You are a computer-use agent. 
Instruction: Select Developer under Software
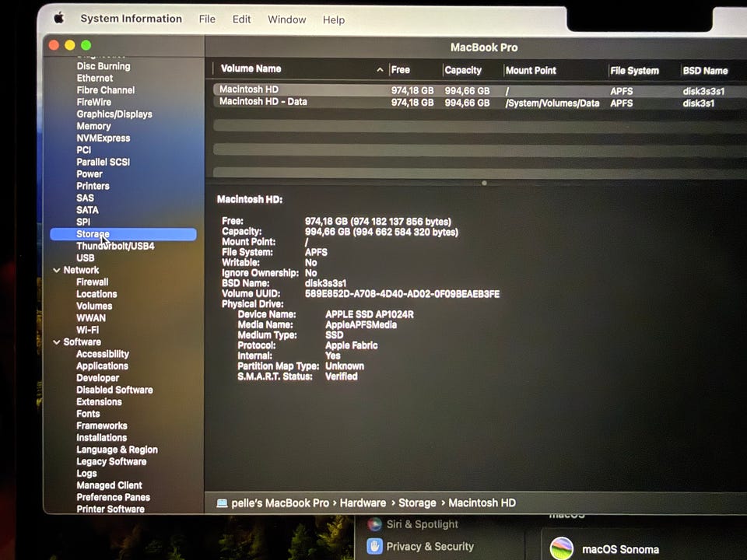(x=97, y=378)
